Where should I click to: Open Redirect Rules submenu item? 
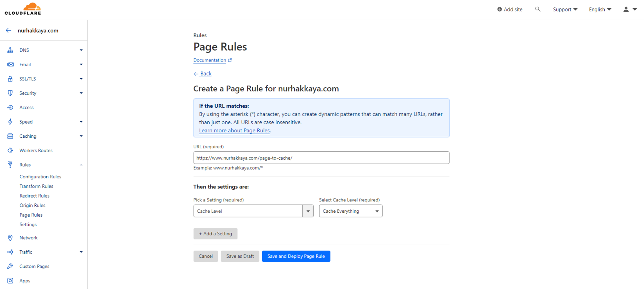(34, 196)
